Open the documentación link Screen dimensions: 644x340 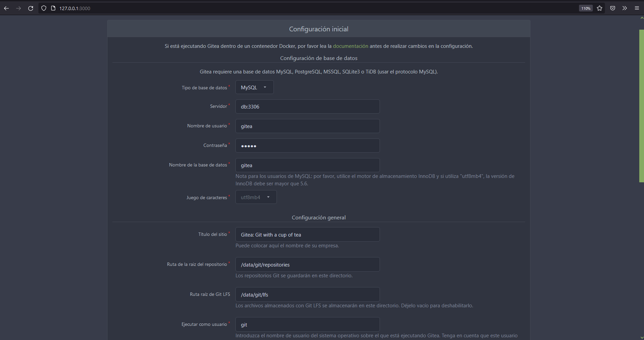click(350, 46)
